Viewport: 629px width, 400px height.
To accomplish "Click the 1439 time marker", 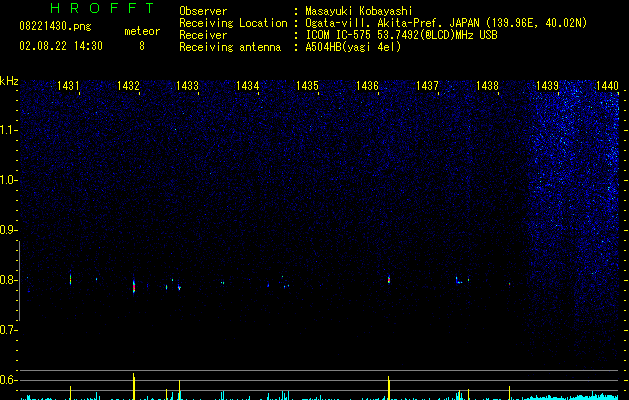I will pyautogui.click(x=547, y=86).
